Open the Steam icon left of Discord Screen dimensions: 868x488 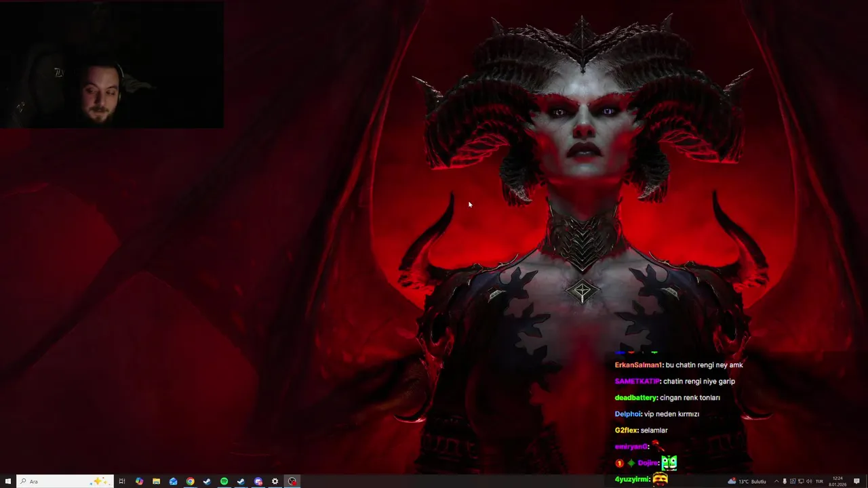241,481
